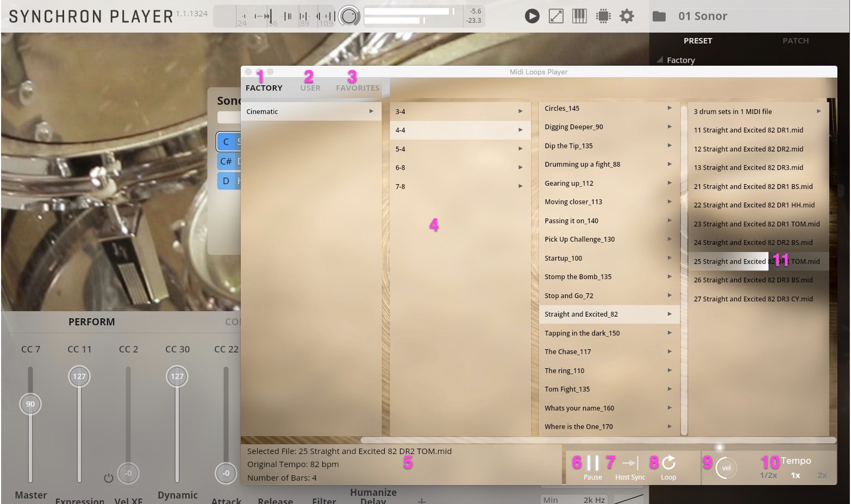Select the C keyswitch slot
851x504 pixels.
point(229,142)
